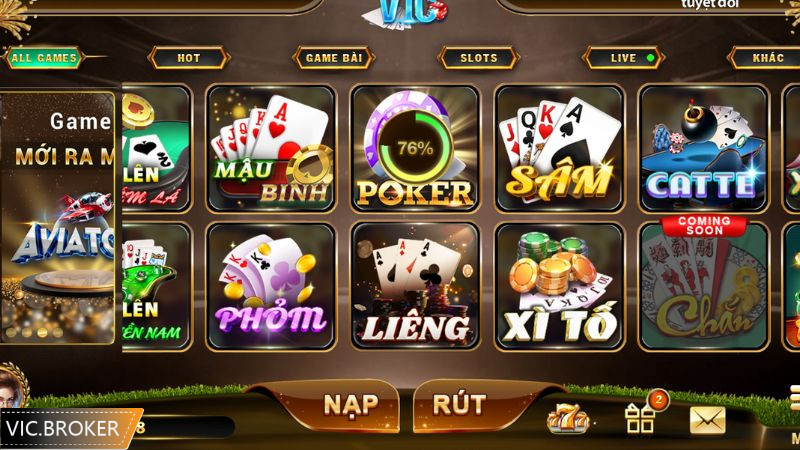This screenshot has height=450, width=800.
Task: Click the NẠP deposit button
Action: coord(350,406)
